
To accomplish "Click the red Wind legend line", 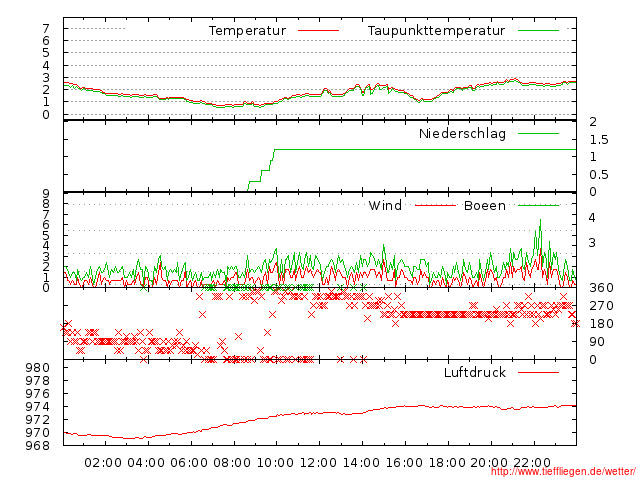I will tap(435, 205).
